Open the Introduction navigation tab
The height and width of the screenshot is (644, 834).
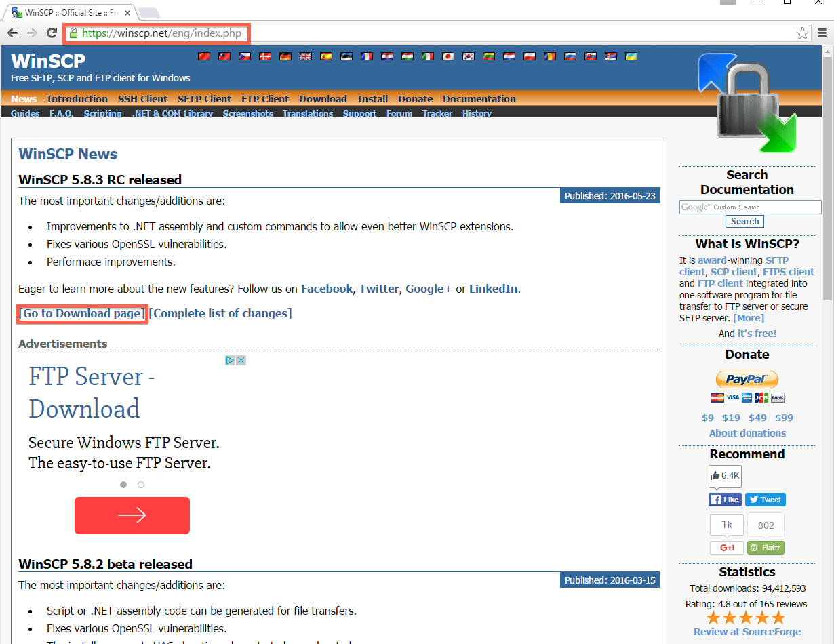point(77,99)
